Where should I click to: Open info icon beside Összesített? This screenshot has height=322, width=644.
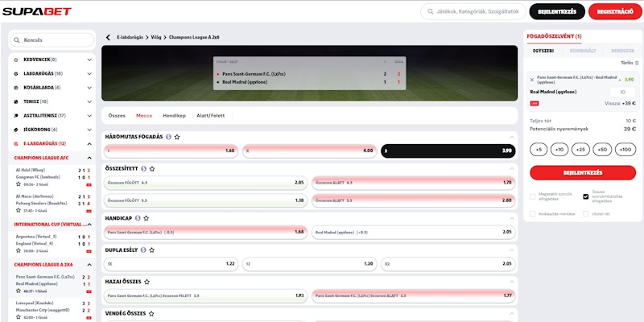pyautogui.click(x=143, y=168)
